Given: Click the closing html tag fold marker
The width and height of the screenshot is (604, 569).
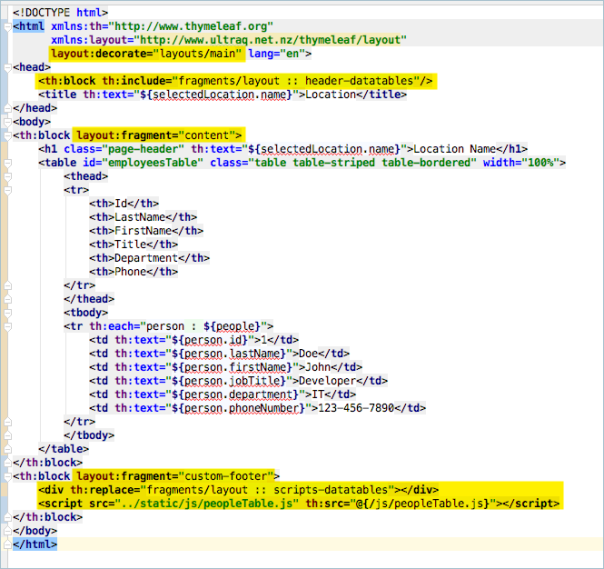Looking at the screenshot, I should tap(8, 544).
